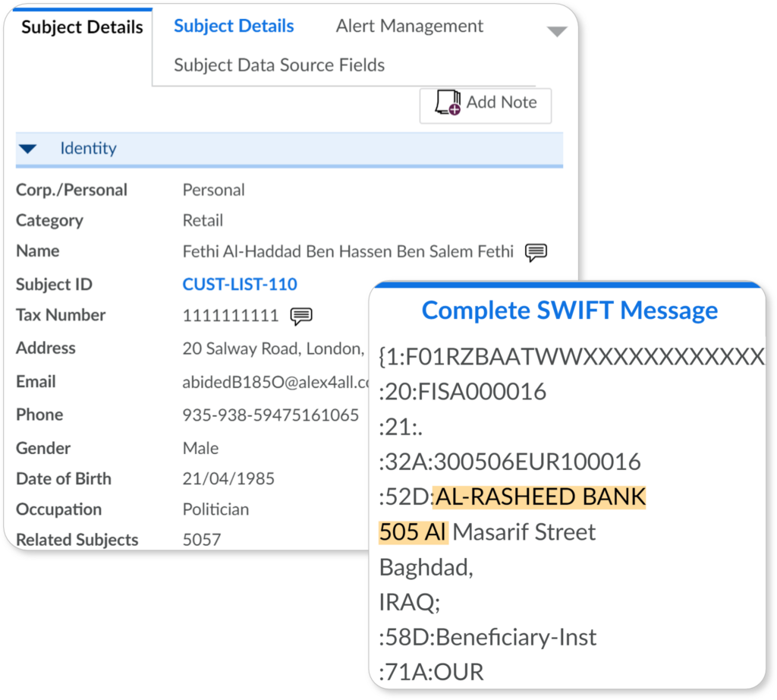Open the comment icon beside Tax Number
The width and height of the screenshot is (777, 700).
300,316
